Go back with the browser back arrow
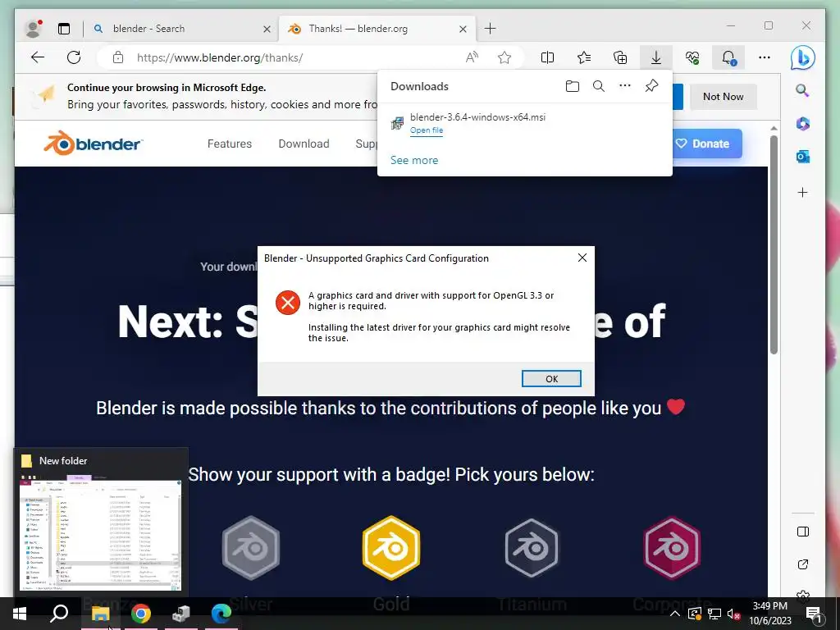 (x=38, y=57)
